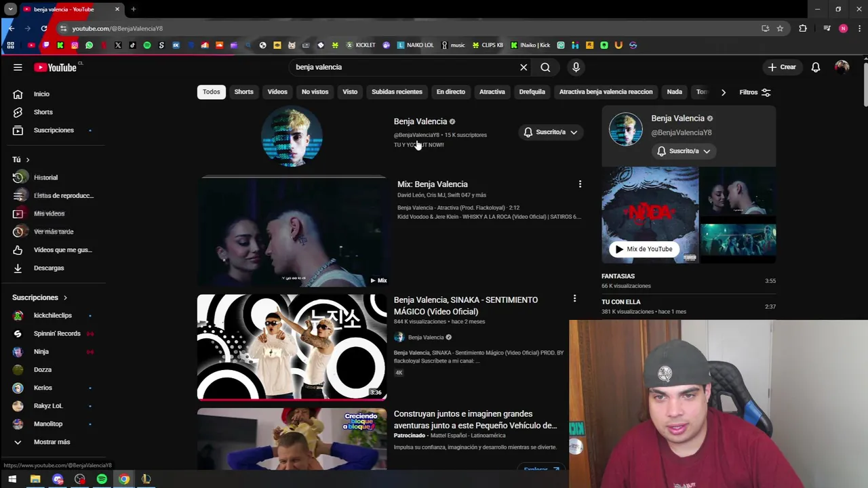Open the NAIKO LOL bookmark
The width and height of the screenshot is (868, 488).
[x=415, y=45]
